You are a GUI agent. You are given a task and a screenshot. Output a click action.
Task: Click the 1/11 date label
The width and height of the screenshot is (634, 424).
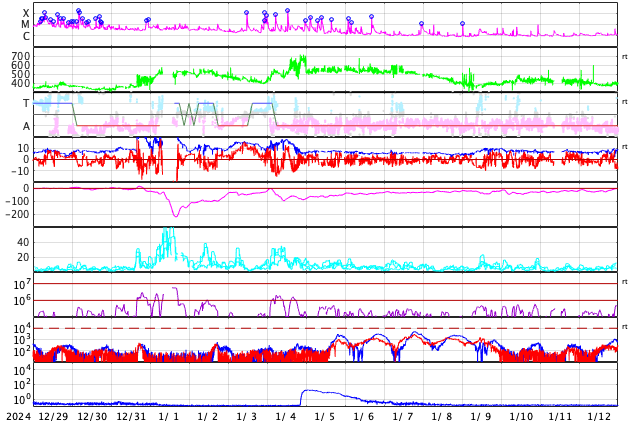(560, 416)
